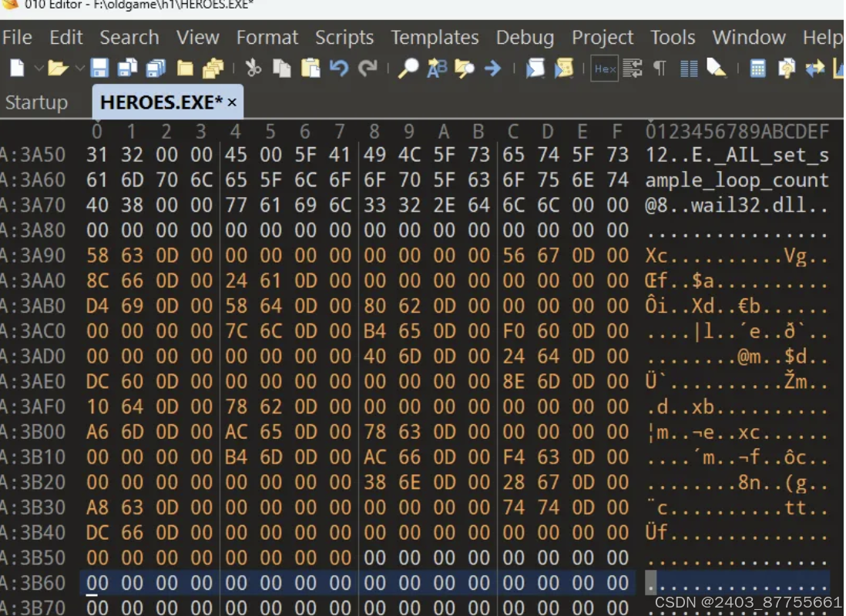846x616 pixels.
Task: Click byte D4 on row A:3AB0
Action: 97,306
